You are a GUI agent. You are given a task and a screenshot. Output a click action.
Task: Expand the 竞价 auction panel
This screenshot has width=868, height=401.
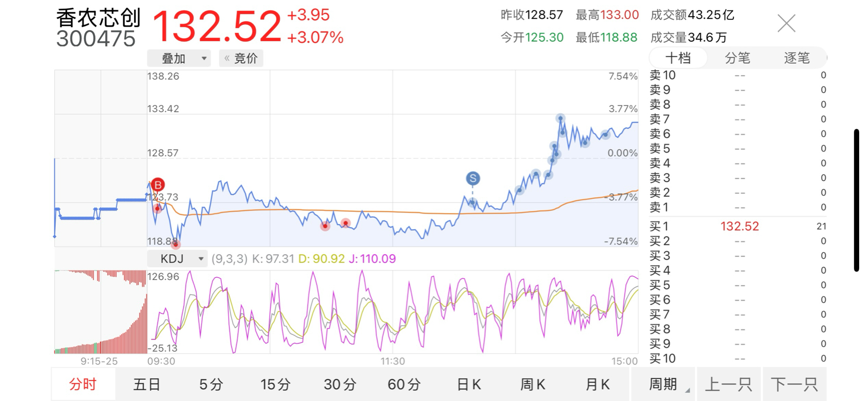[x=241, y=58]
